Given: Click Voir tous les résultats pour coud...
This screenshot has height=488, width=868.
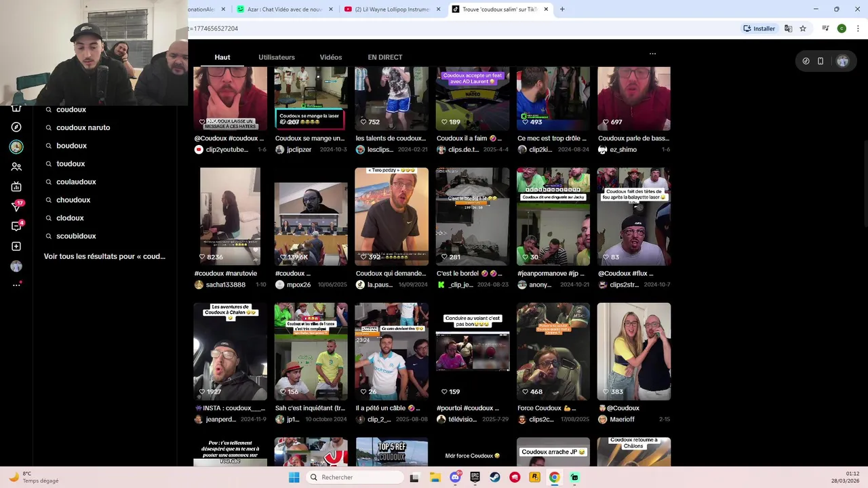Looking at the screenshot, I should click(104, 256).
